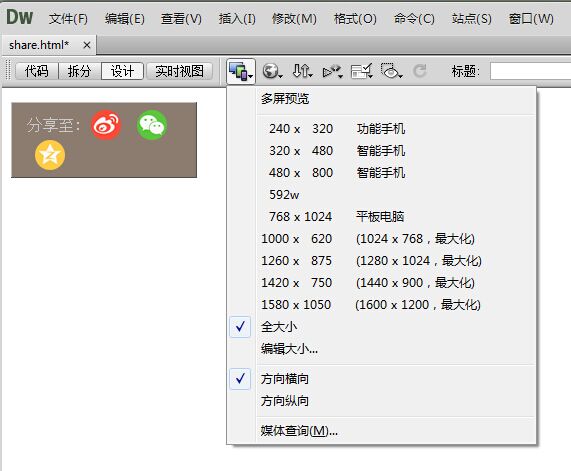
Task: Switch to 设计 (Design) view
Action: (x=122, y=71)
